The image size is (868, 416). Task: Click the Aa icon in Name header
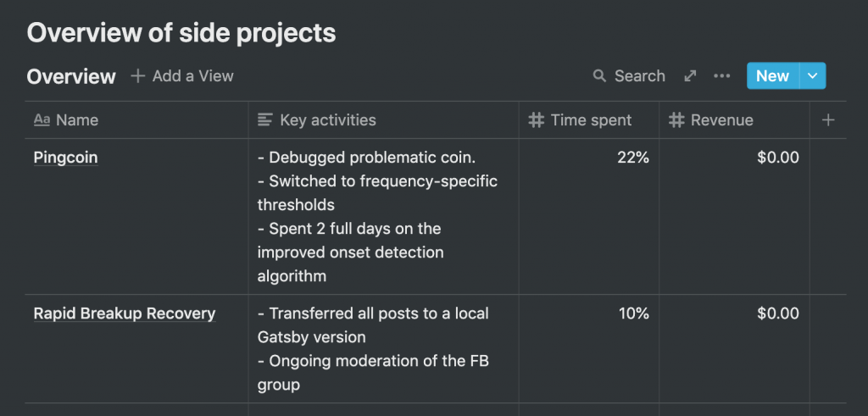click(42, 120)
